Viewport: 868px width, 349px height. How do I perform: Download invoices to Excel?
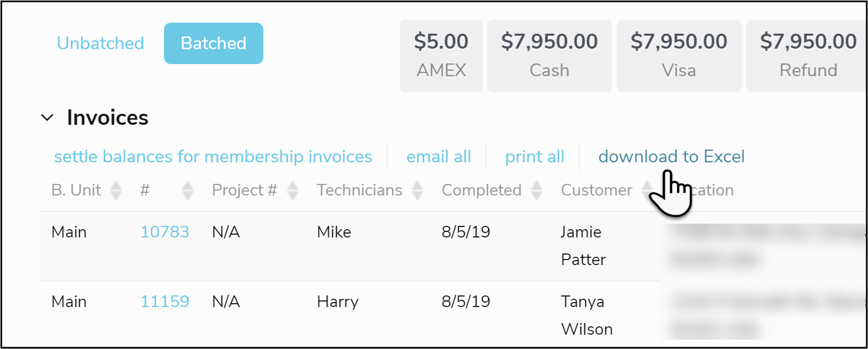(671, 157)
